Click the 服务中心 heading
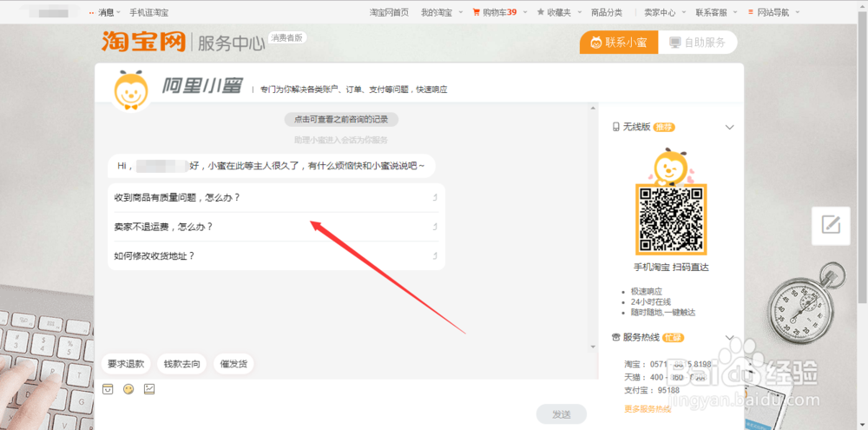The width and height of the screenshot is (868, 430). (x=231, y=43)
